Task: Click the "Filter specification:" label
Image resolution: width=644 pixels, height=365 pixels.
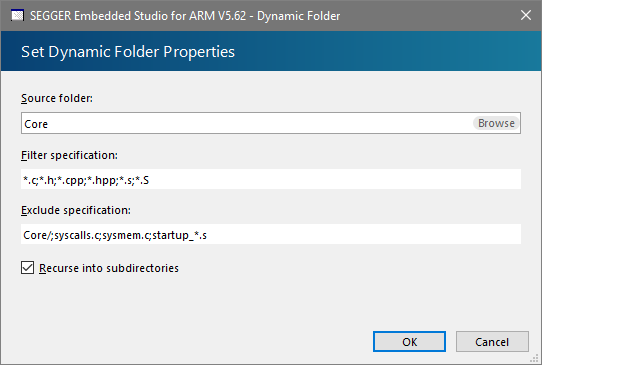Action: tap(69, 155)
